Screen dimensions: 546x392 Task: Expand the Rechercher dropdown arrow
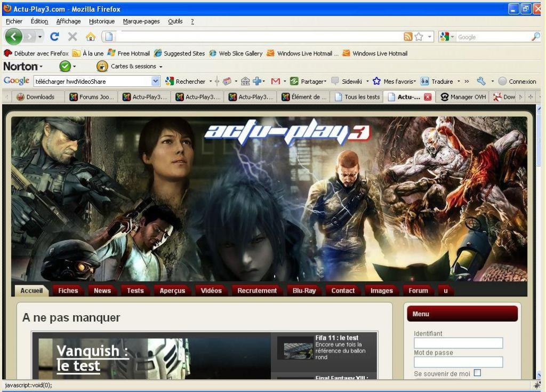pos(211,81)
